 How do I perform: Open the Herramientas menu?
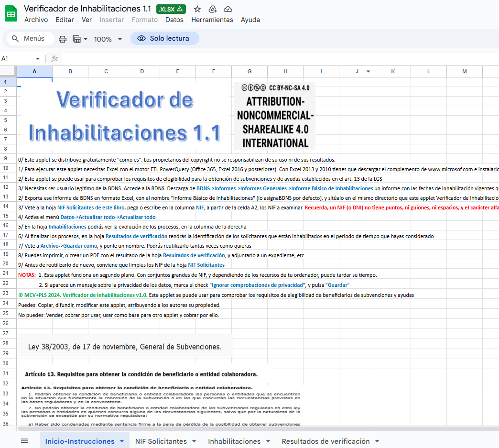[212, 20]
